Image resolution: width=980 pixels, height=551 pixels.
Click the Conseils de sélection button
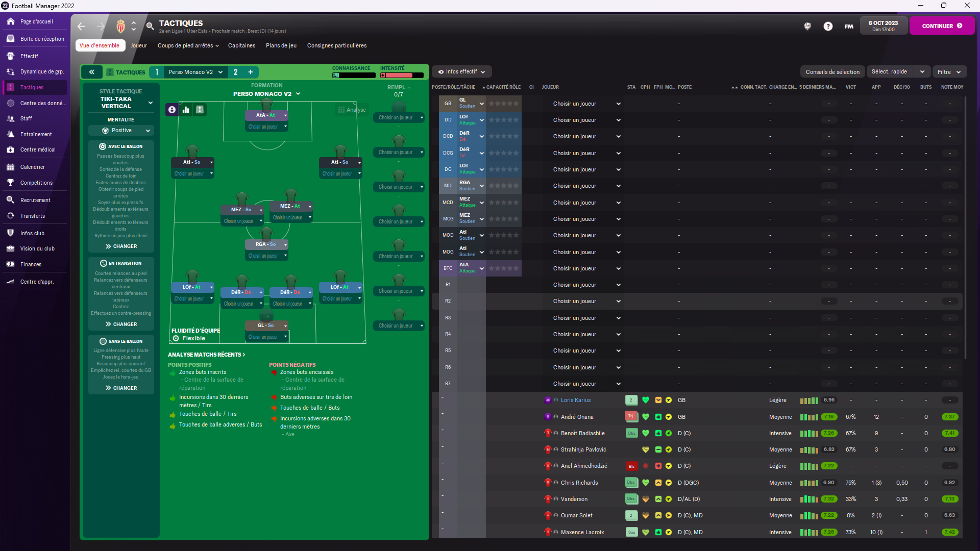point(832,72)
